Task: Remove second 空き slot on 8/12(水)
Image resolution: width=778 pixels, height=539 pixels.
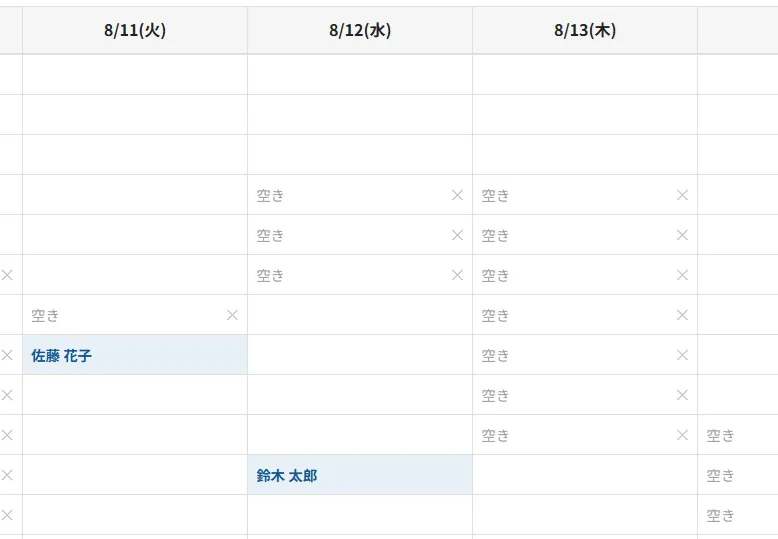Action: coord(457,235)
